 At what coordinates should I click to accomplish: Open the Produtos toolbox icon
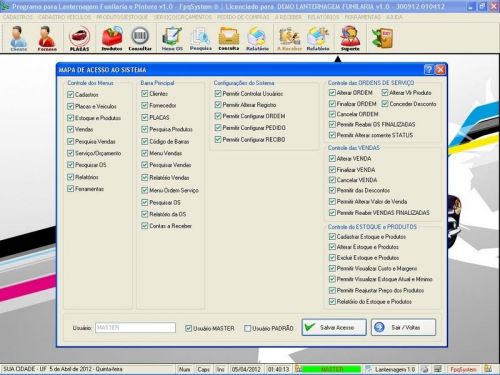[x=112, y=38]
